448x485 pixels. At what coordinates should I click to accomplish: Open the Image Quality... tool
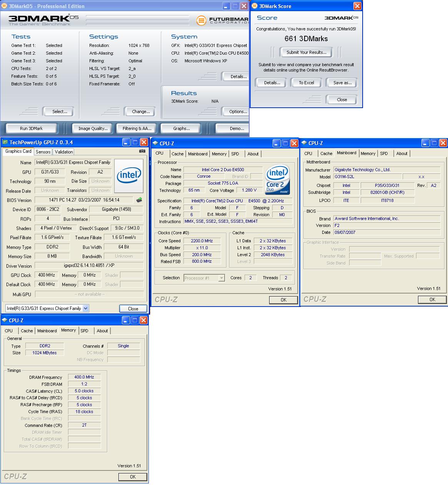click(93, 128)
